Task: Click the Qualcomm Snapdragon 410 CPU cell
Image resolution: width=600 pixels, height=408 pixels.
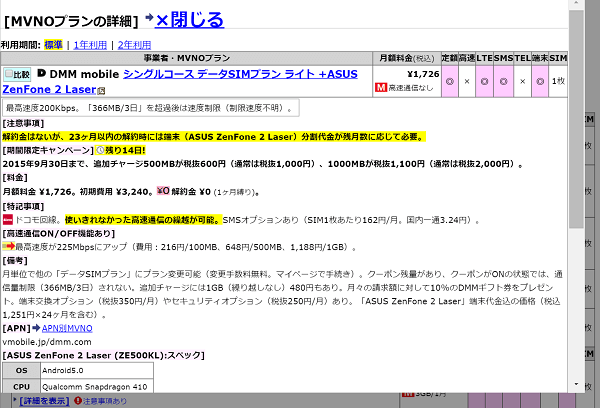Action: (97, 386)
